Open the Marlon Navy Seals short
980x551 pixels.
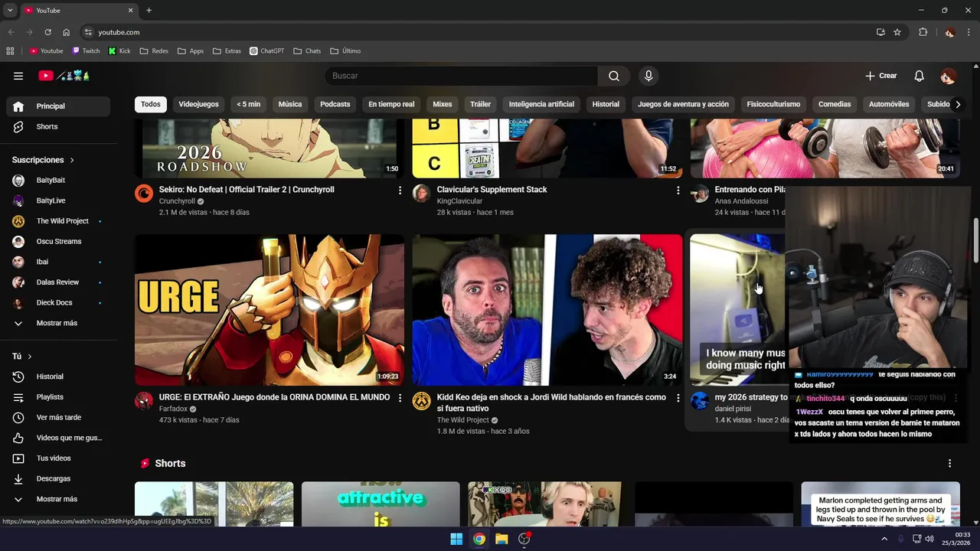point(880,504)
